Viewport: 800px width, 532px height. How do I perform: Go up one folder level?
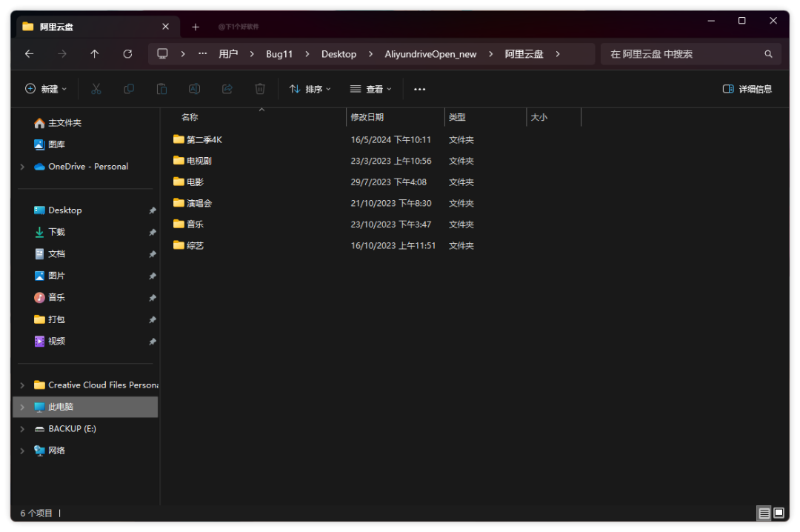click(94, 53)
